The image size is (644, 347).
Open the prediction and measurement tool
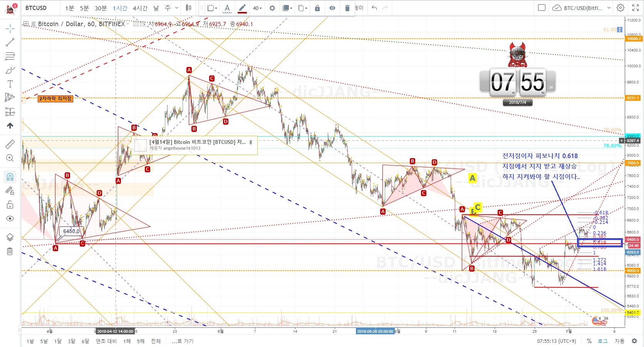click(x=10, y=112)
